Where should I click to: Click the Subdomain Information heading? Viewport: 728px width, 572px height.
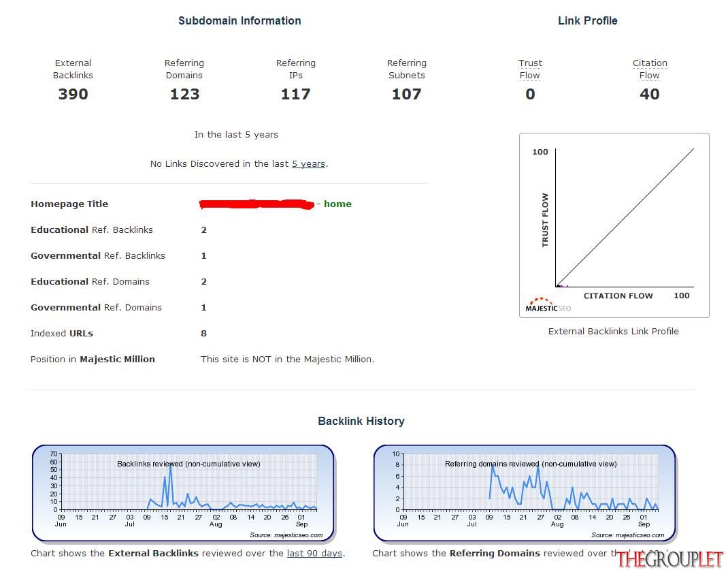[x=239, y=21]
